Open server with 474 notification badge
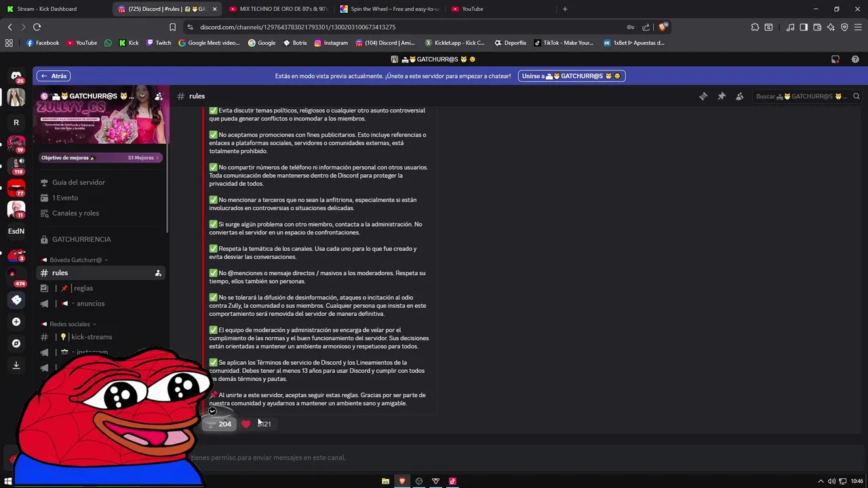 tap(16, 277)
